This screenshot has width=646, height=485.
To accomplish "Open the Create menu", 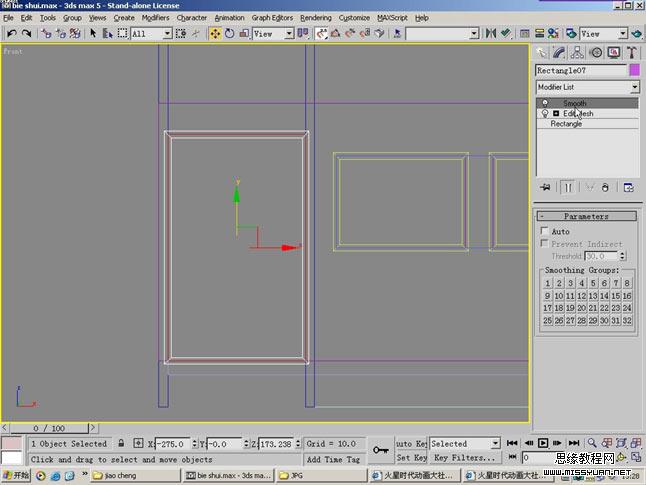I will (x=124, y=18).
